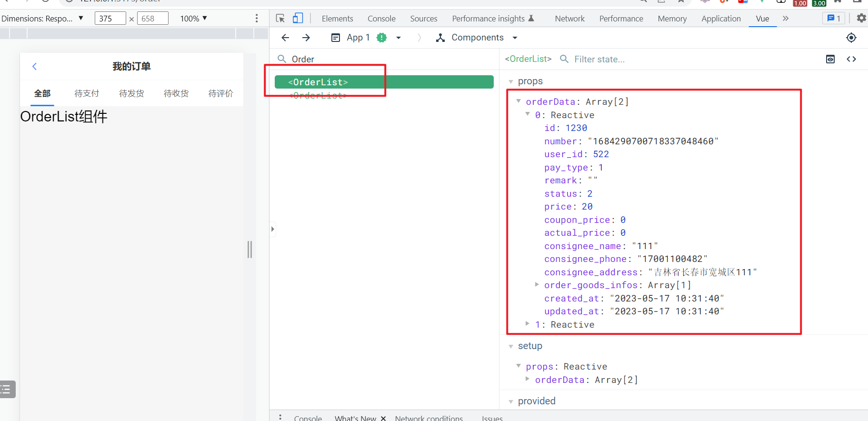Open the Dimensions Responsive dropdown
The height and width of the screenshot is (421, 868).
pyautogui.click(x=42, y=19)
